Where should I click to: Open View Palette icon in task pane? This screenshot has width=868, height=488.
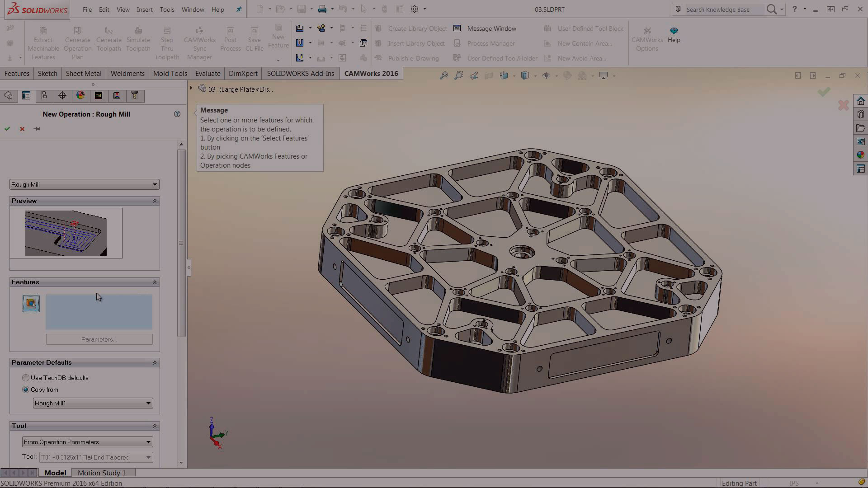(x=860, y=141)
